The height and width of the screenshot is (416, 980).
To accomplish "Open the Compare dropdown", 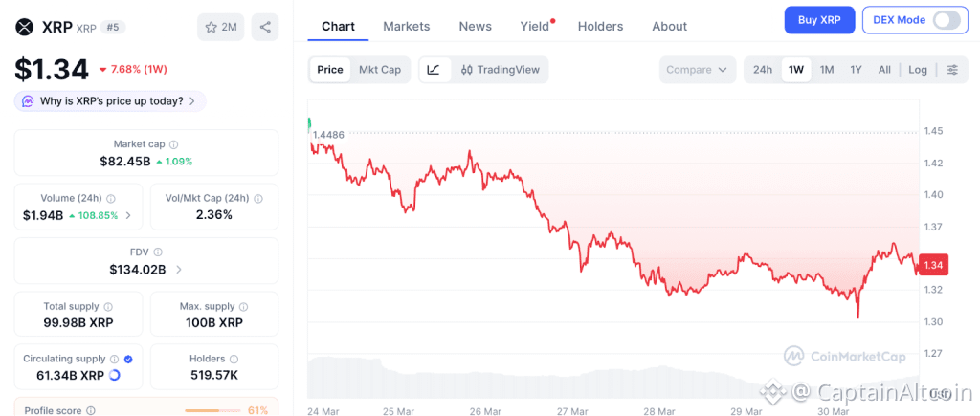I will 698,70.
